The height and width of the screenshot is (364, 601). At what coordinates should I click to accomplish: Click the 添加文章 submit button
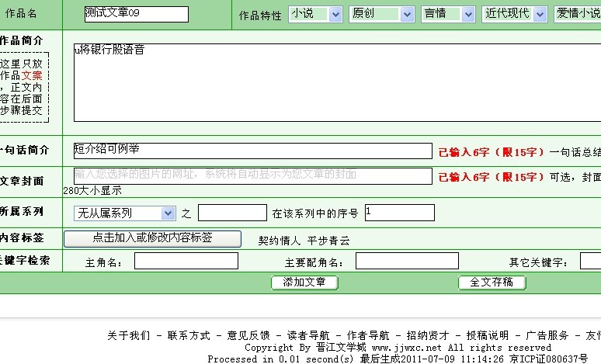304,283
